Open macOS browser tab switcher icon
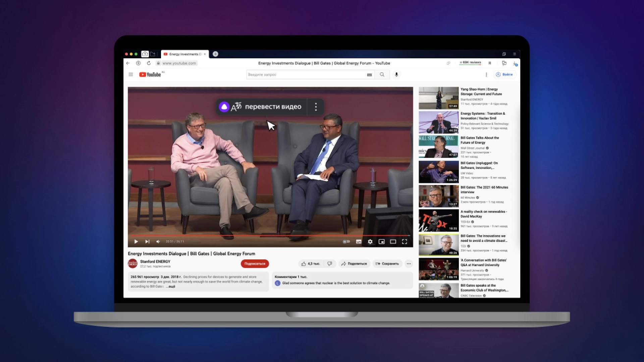 pos(145,54)
